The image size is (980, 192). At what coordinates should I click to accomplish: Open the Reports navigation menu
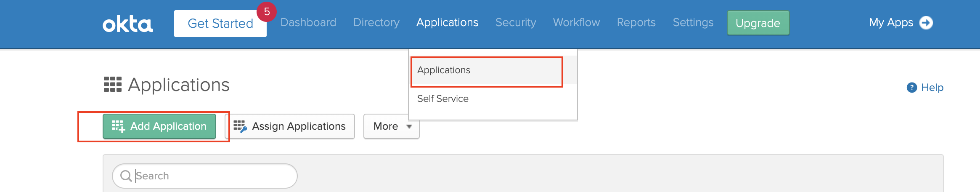pos(636,22)
